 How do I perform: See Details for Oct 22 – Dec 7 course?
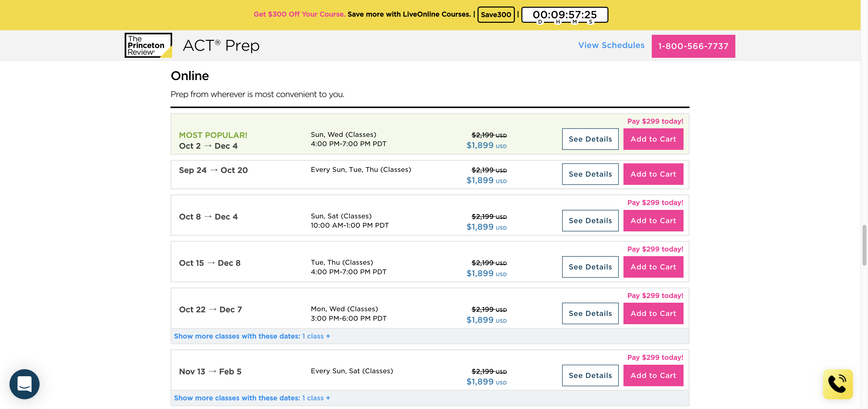click(x=590, y=313)
